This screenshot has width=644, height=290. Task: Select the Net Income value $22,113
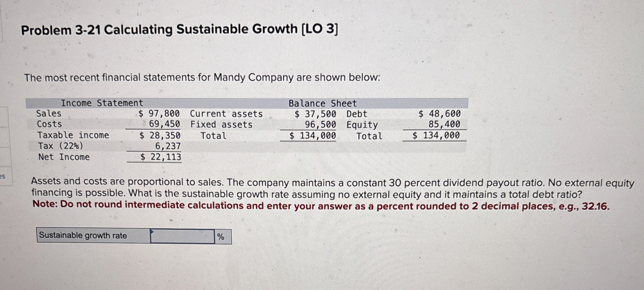tap(161, 157)
